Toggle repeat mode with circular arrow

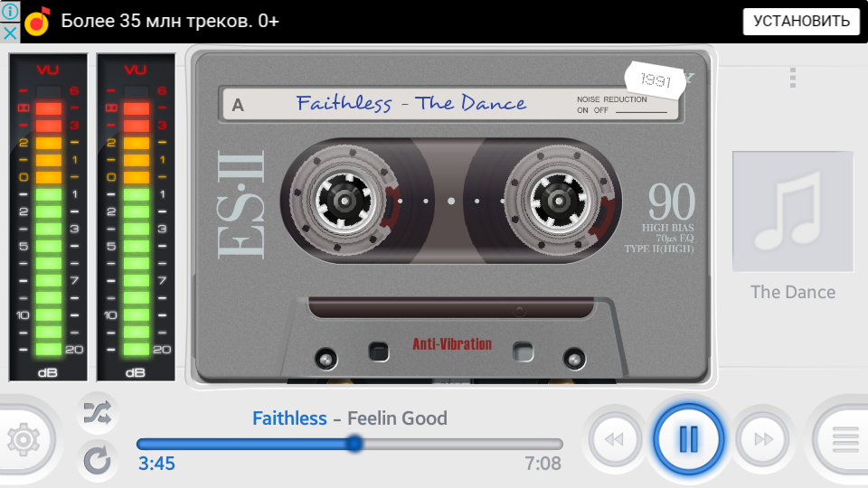[98, 460]
